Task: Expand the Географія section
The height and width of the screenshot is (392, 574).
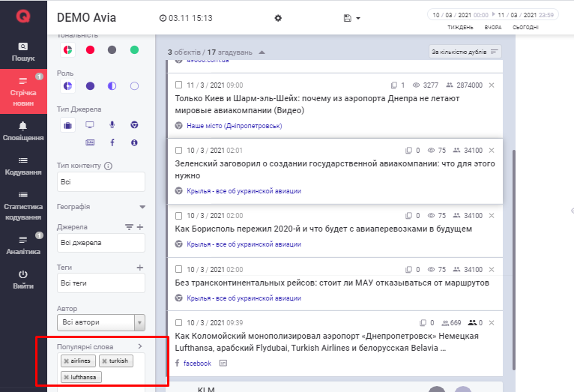Action: [x=142, y=207]
